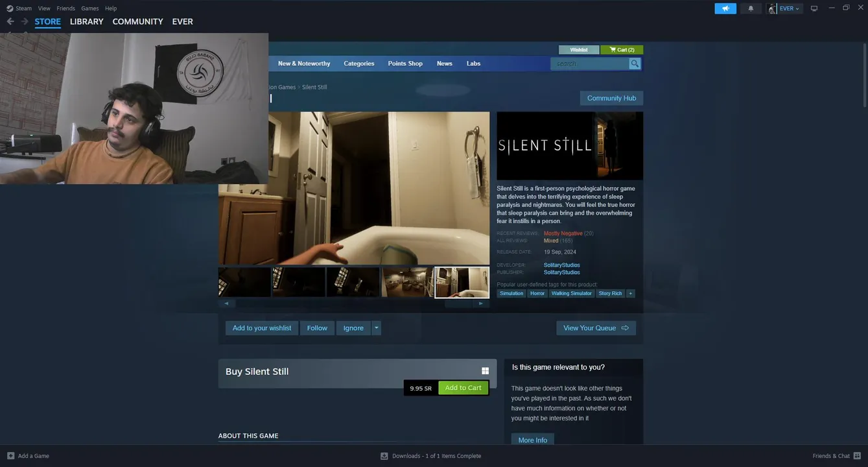Open publisher SolitaryStudios link
The height and width of the screenshot is (467, 868).
(x=562, y=272)
